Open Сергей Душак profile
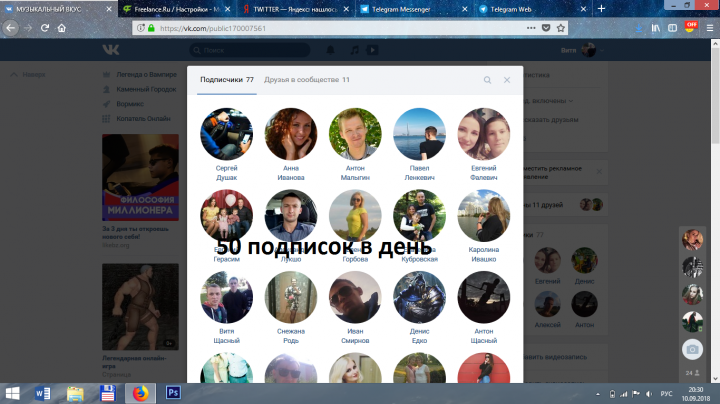This screenshot has height=404, width=720. click(226, 173)
